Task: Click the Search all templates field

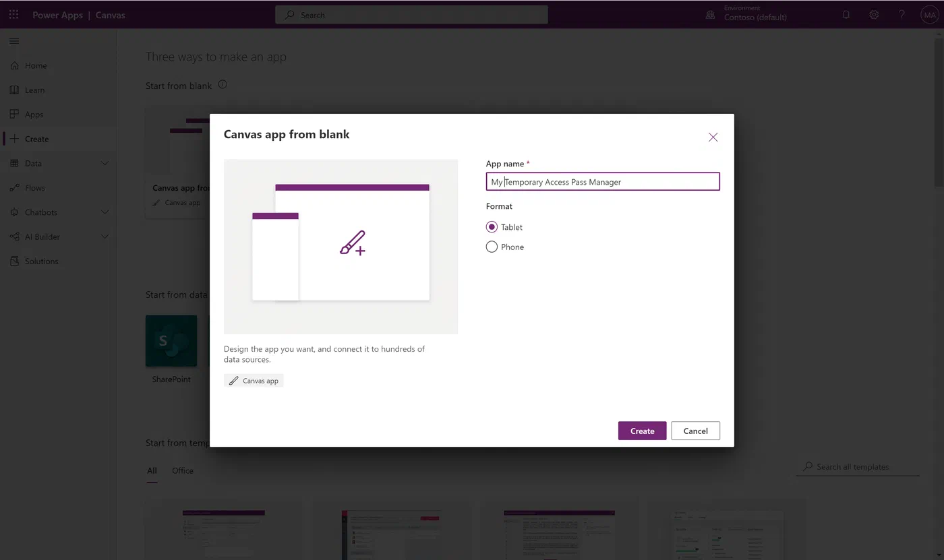Action: tap(858, 466)
